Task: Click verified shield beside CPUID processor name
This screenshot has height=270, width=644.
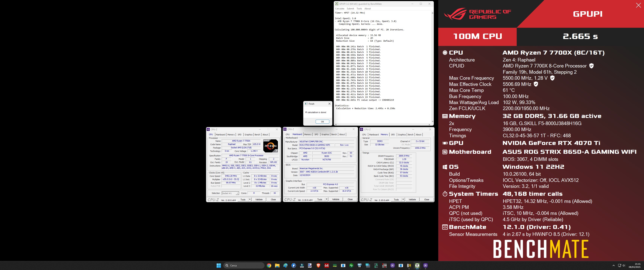Action: point(592,66)
